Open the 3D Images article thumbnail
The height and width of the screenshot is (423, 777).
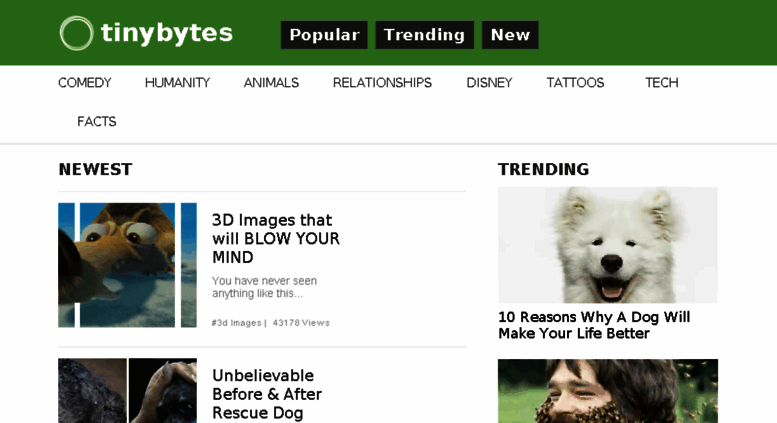point(127,265)
